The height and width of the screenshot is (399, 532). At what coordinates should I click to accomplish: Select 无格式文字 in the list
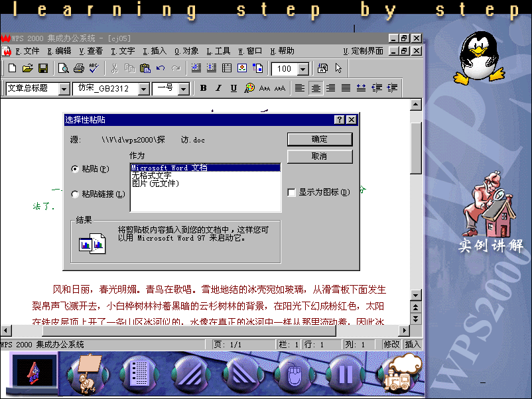tap(151, 176)
